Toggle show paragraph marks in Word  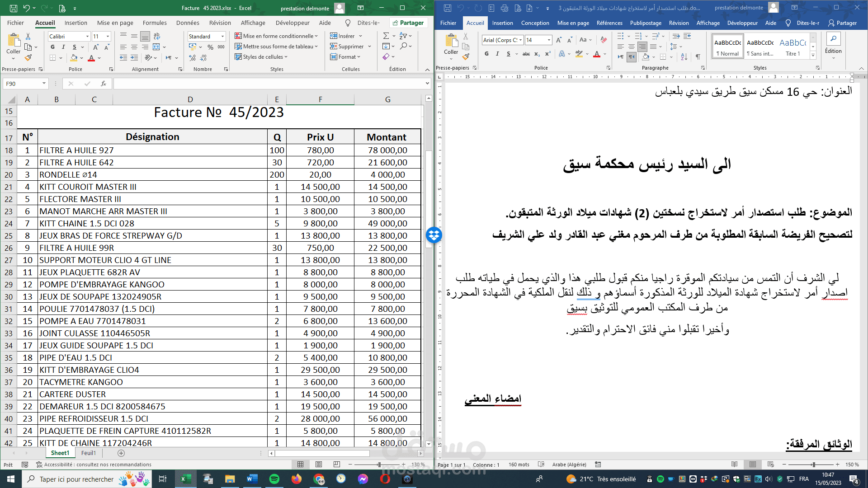[x=698, y=57]
